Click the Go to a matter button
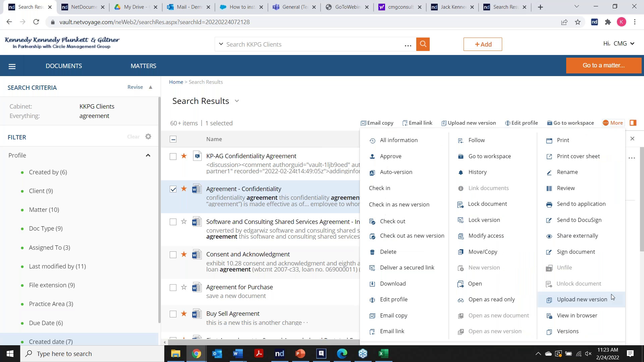 tap(603, 65)
